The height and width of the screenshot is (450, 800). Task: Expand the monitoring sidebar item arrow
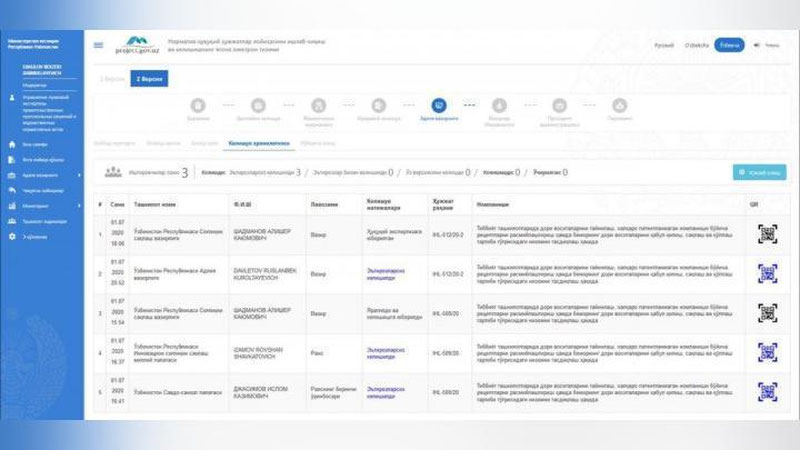79,206
